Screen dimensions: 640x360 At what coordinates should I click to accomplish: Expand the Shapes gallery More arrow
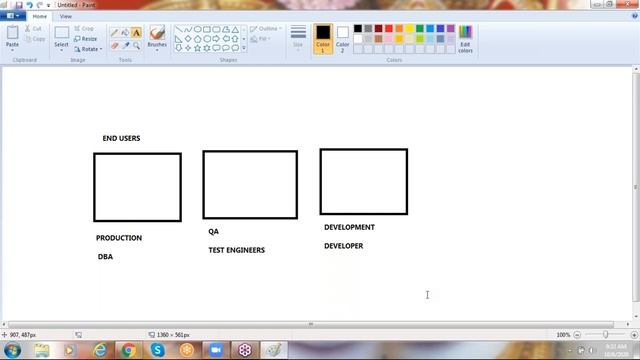pos(244,48)
